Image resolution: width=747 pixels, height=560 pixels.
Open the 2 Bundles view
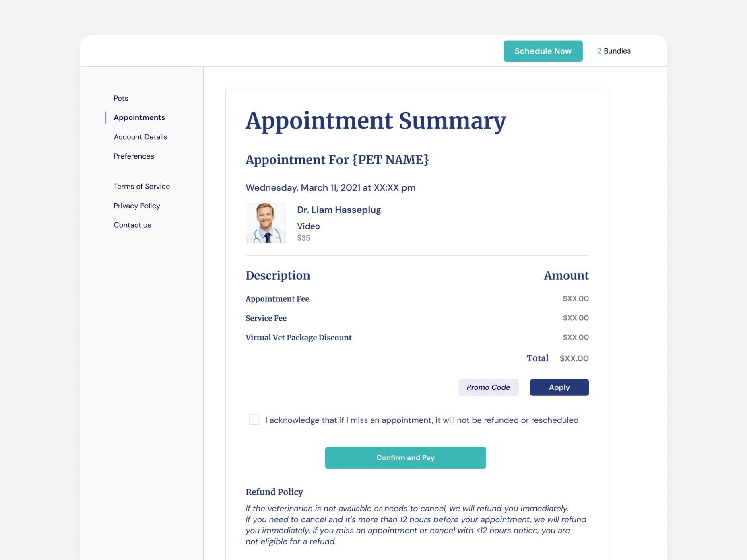[x=614, y=51]
